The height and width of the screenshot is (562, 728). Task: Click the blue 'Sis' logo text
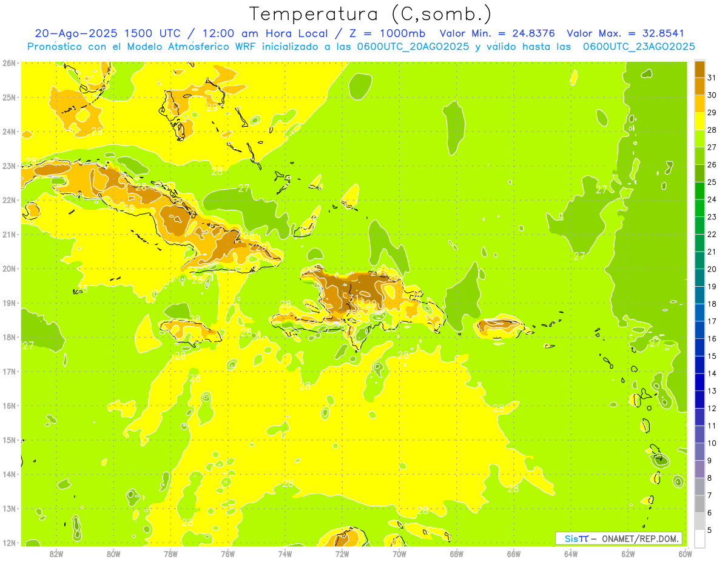(571, 538)
